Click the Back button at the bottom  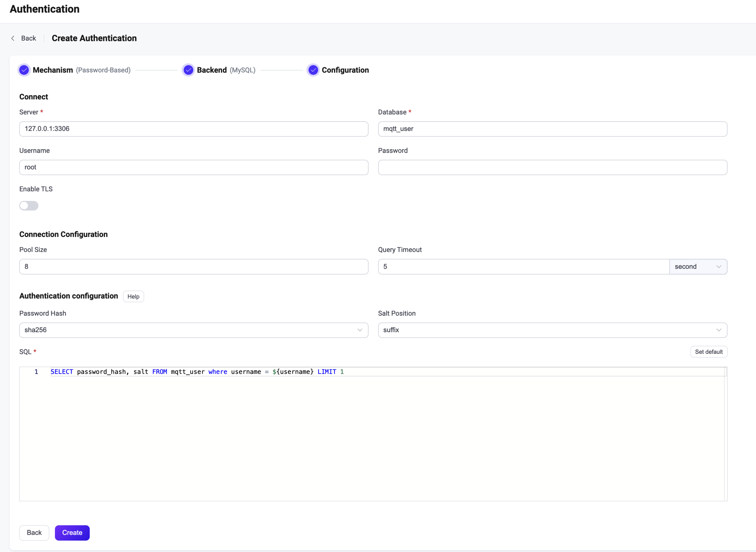34,533
